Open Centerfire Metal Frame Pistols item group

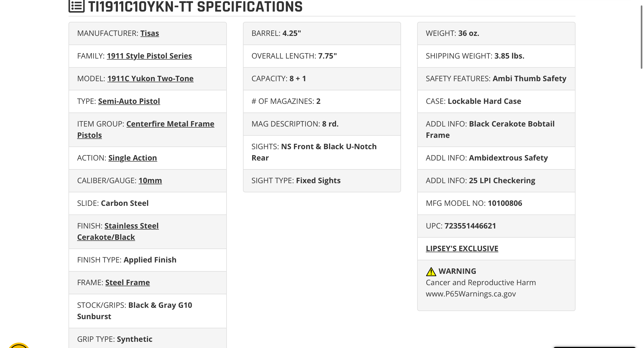146,129
